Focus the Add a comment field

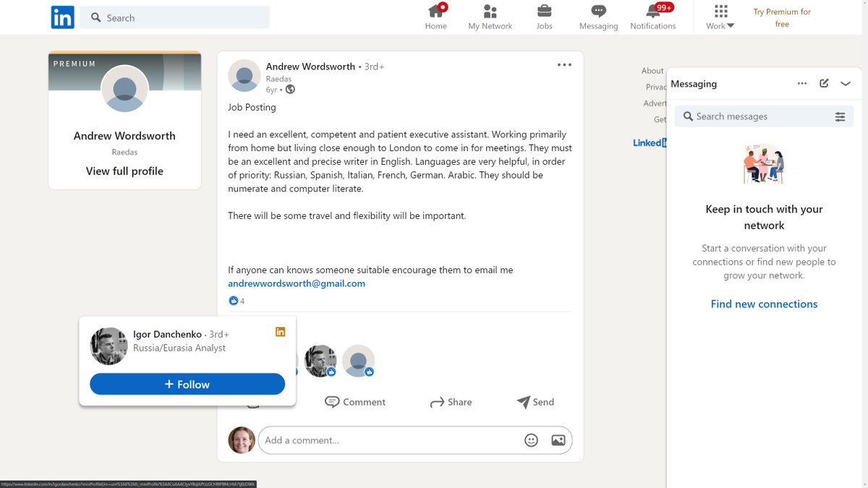point(414,440)
